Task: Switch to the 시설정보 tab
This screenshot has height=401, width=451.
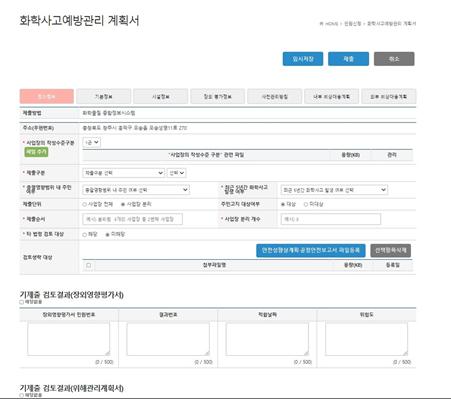Action: click(x=161, y=97)
